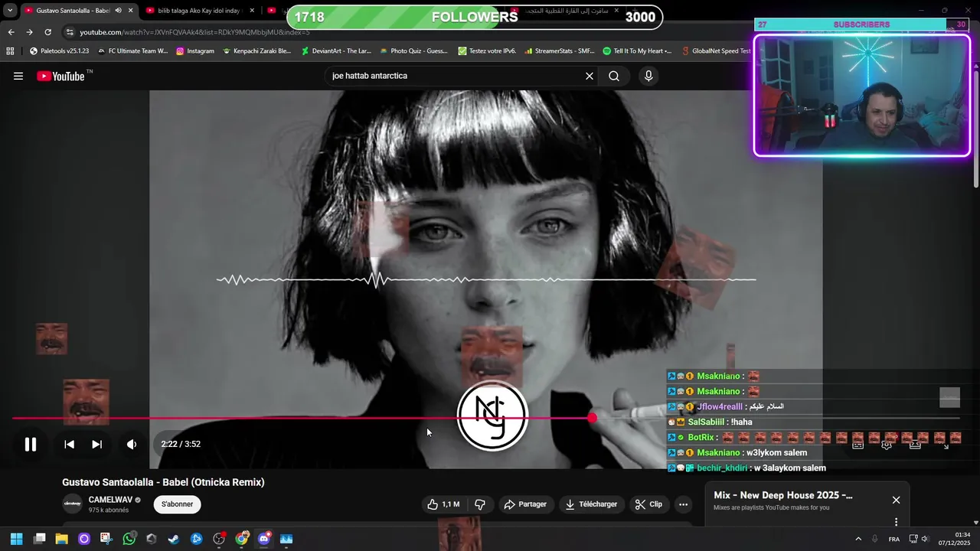This screenshot has width=980, height=551.
Task: Mute the Gustavo Santaolalla tab audio
Action: (x=118, y=11)
